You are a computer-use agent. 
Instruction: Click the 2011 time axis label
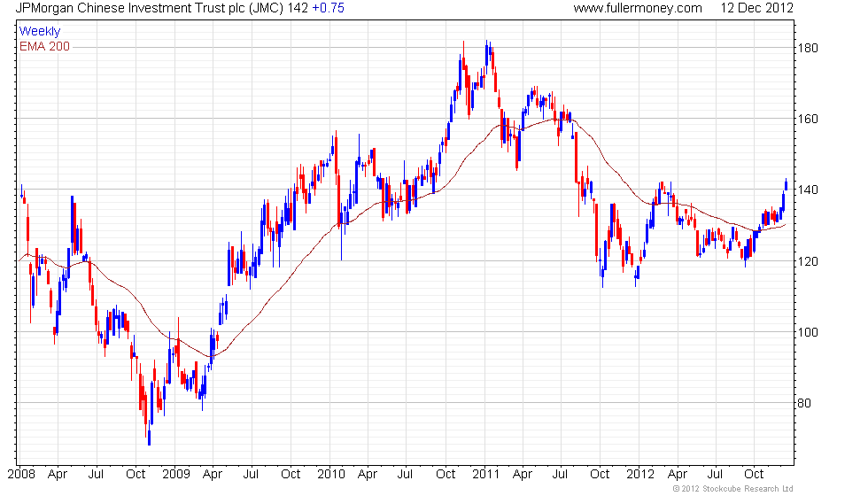click(x=485, y=474)
